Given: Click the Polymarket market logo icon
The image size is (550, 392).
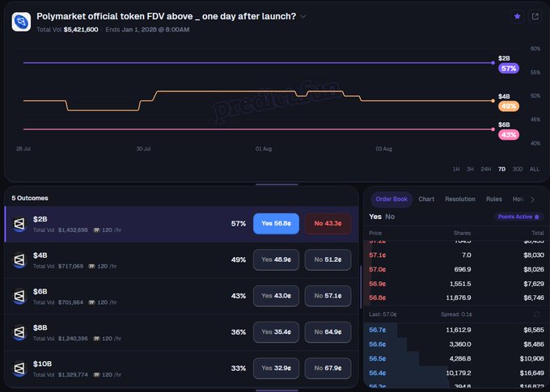Looking at the screenshot, I should (x=21, y=22).
